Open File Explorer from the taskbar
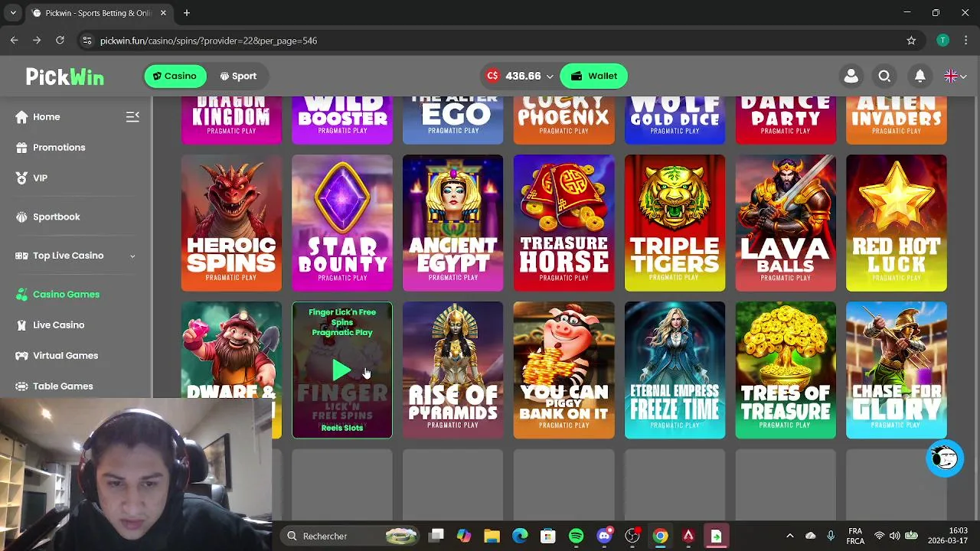Viewport: 980px width, 551px height. point(492,536)
